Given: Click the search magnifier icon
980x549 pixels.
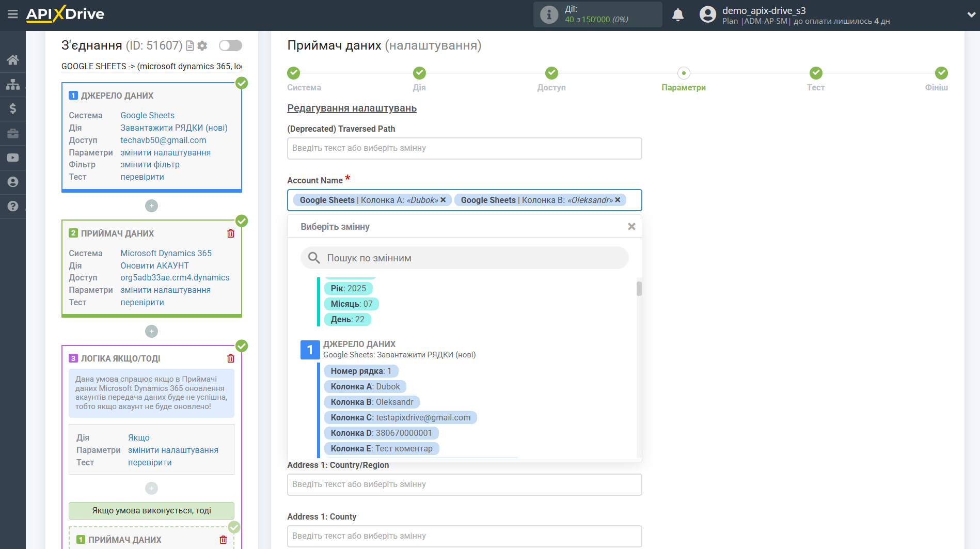Looking at the screenshot, I should (314, 258).
